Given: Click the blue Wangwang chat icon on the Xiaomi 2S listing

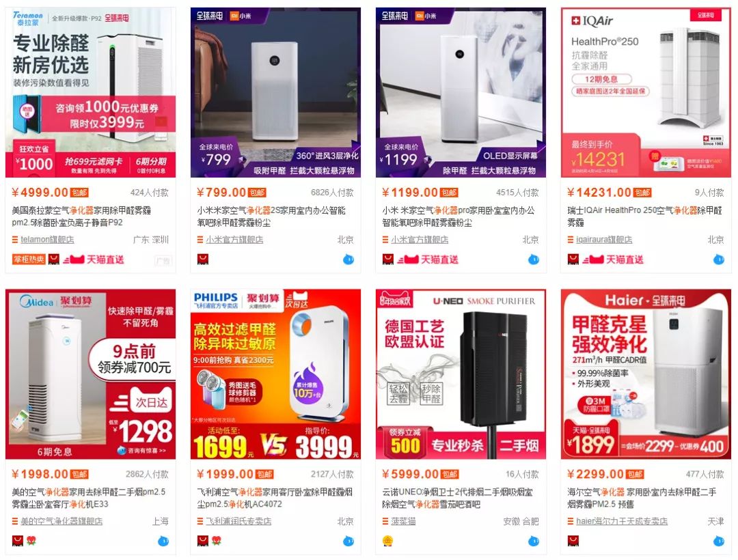Looking at the screenshot, I should point(348,259).
